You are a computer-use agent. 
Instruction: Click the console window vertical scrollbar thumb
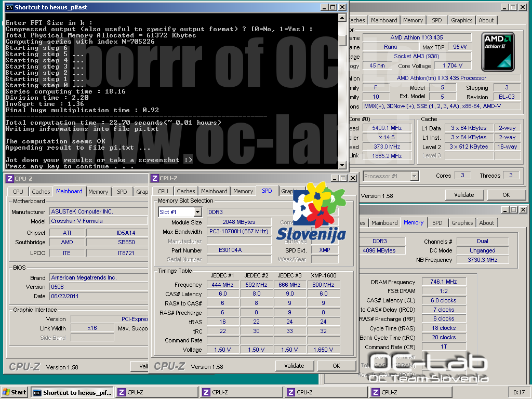coord(342,40)
